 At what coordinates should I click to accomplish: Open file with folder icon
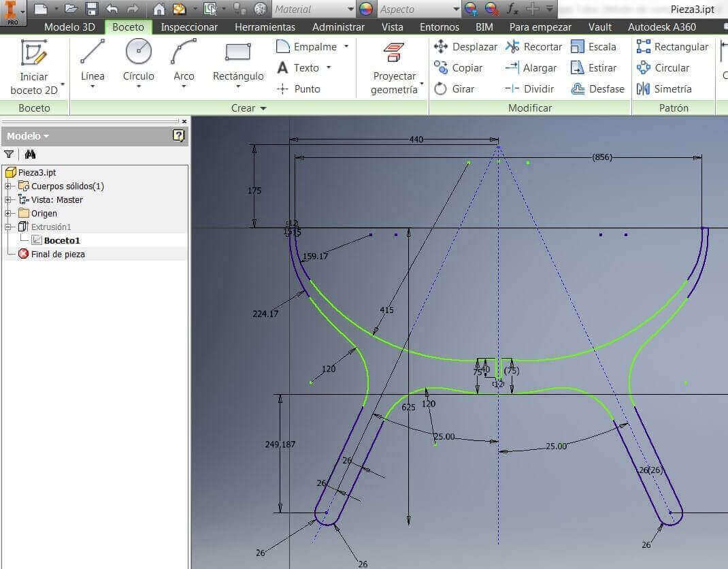[71, 9]
